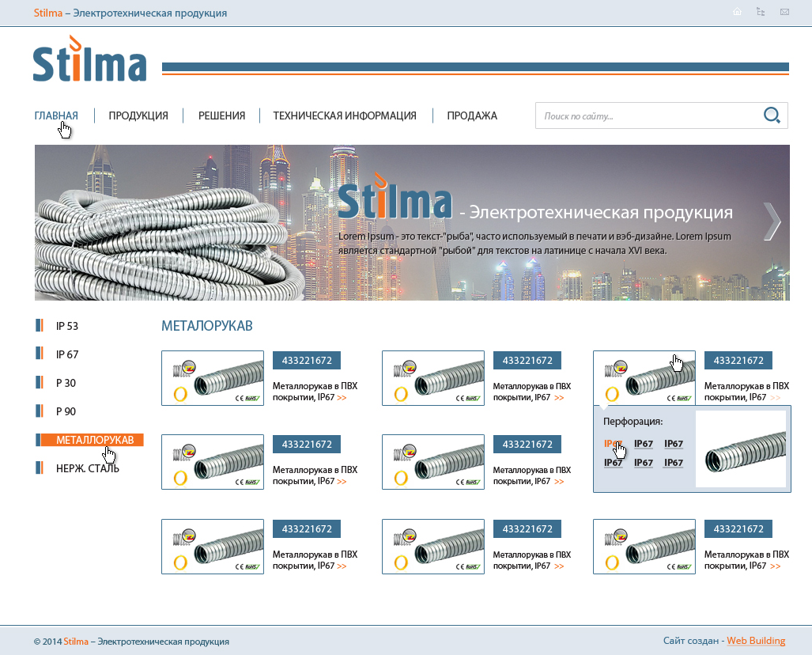Click code 433221672 beside popup's product thumbnail
This screenshot has height=655, width=812.
pyautogui.click(x=738, y=360)
